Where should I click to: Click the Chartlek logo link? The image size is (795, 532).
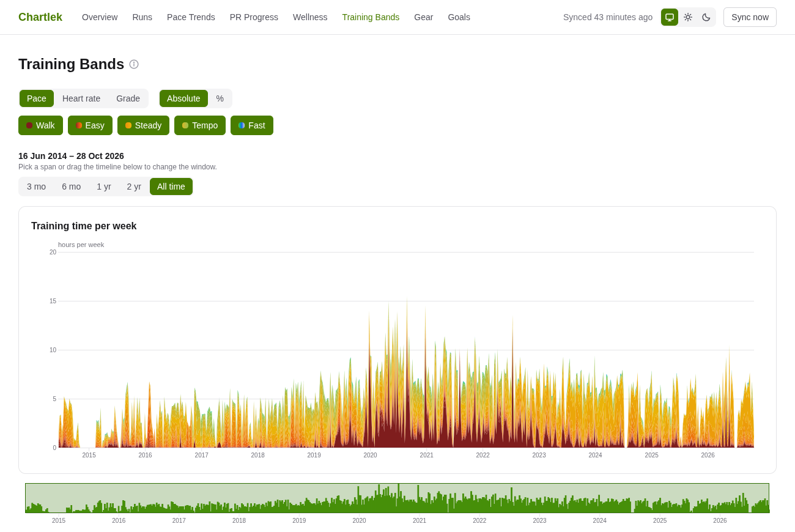(40, 17)
